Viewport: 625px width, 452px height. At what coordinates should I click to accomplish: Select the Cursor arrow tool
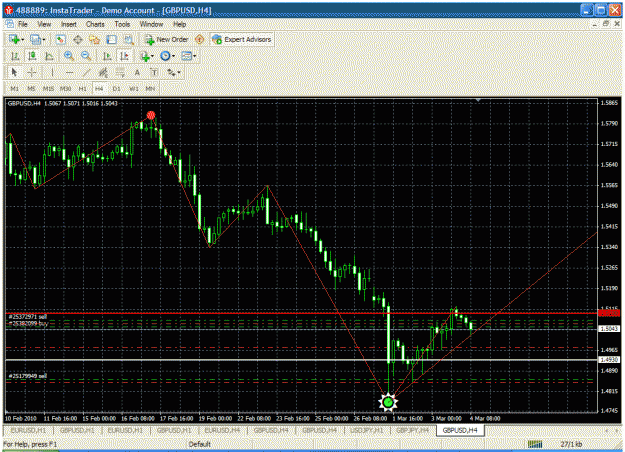(x=14, y=72)
